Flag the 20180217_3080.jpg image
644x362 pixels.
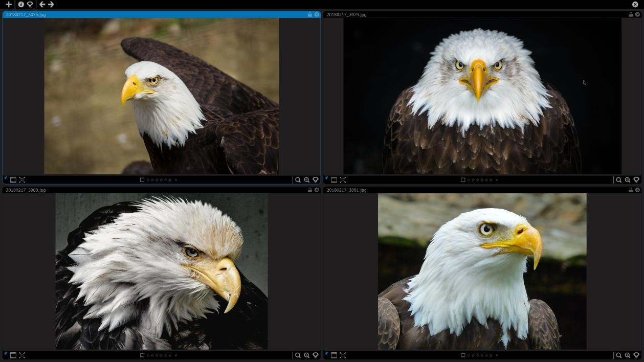tap(142, 355)
